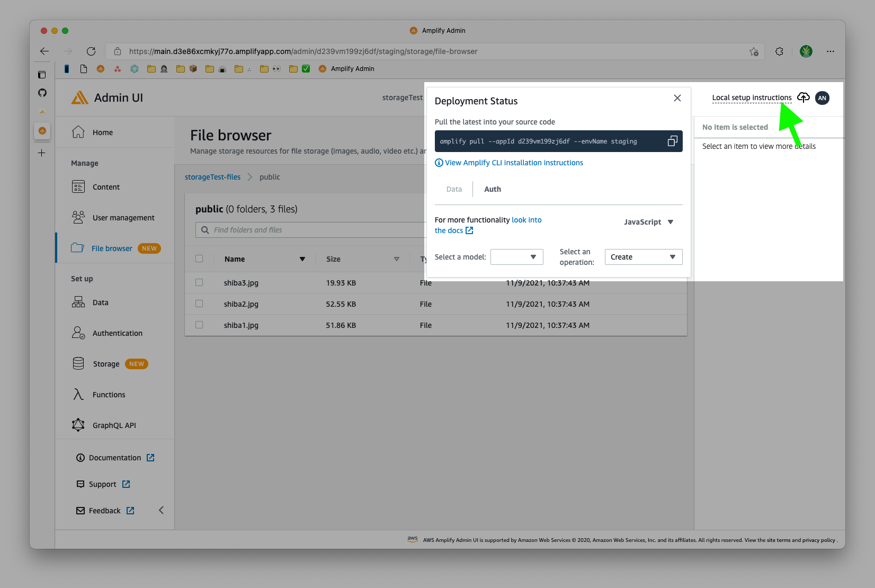Click the 51.86 KB size value
This screenshot has height=588, width=875.
click(x=341, y=325)
